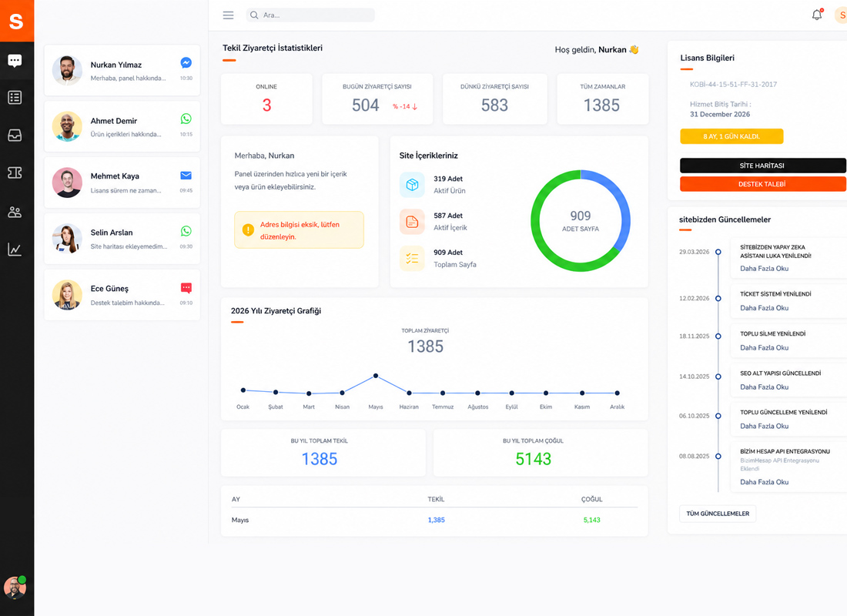Viewport: 847px width, 616px height.
Task: Open the users group sidebar icon
Action: [15, 212]
